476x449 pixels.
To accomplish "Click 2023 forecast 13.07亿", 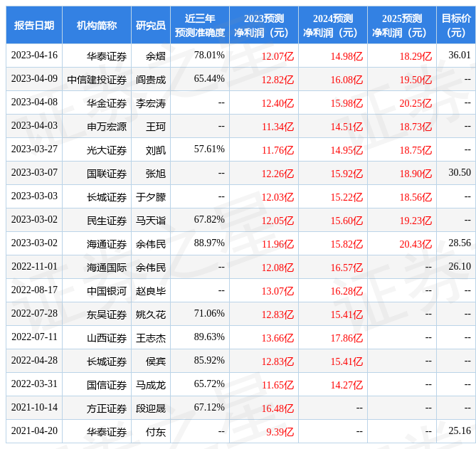I will click(x=277, y=291).
